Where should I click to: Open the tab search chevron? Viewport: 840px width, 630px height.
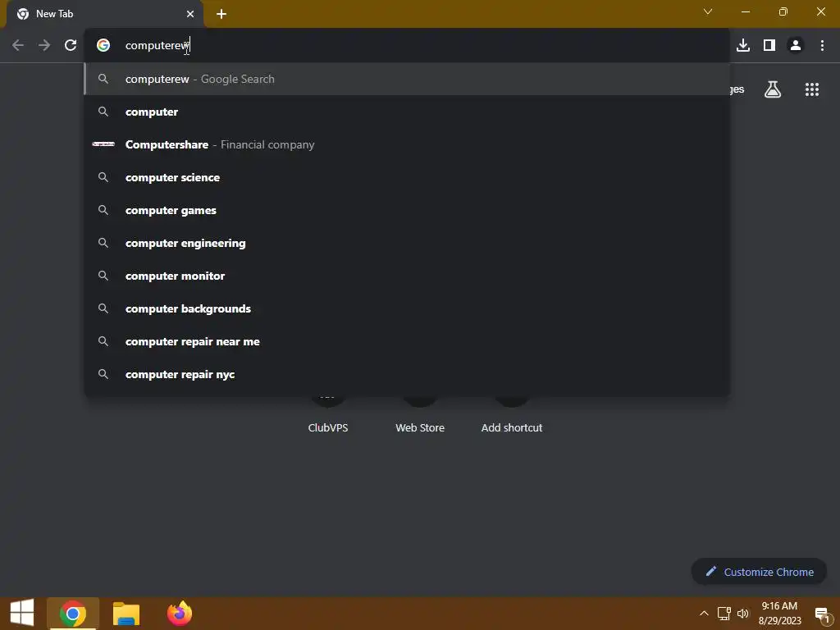708,11
